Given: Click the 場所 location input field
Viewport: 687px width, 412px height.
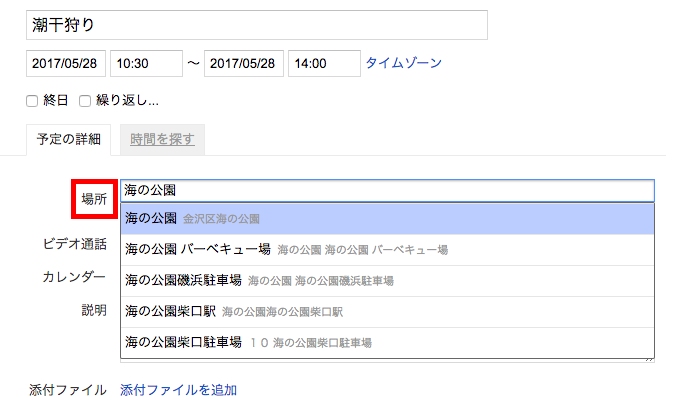Looking at the screenshot, I should click(387, 191).
